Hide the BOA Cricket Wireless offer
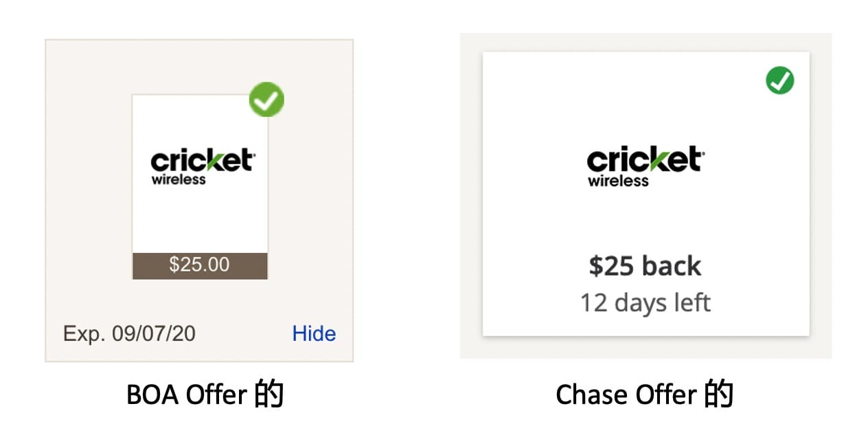The height and width of the screenshot is (437, 868). point(315,334)
